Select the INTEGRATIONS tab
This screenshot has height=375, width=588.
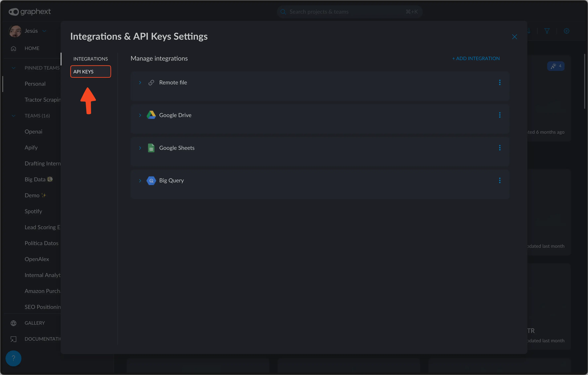click(x=90, y=59)
